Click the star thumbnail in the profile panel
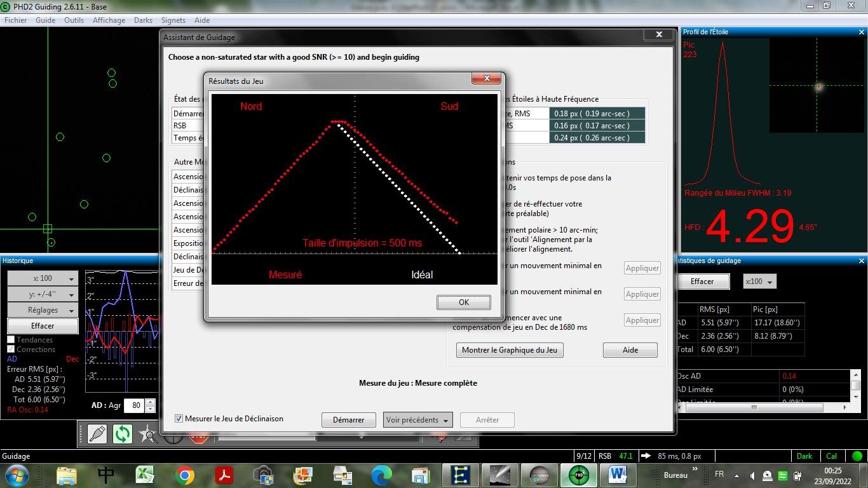 (x=818, y=85)
